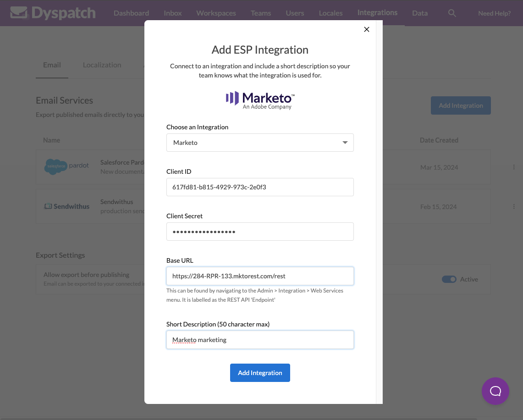Click the Base URL input field
The image size is (523, 420).
(260, 276)
